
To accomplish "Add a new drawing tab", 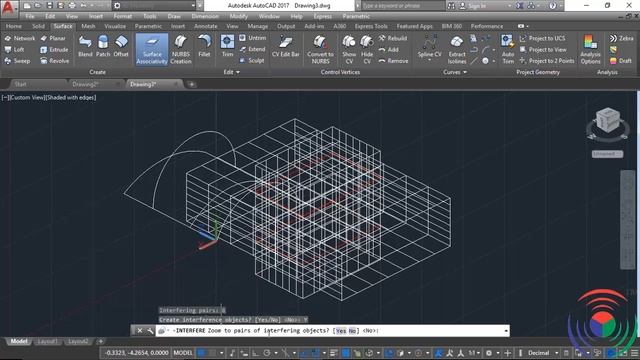I will coord(191,84).
